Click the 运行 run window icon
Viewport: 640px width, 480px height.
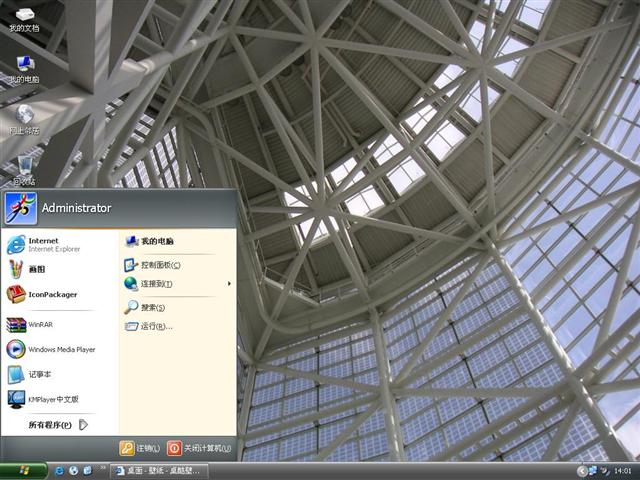131,326
